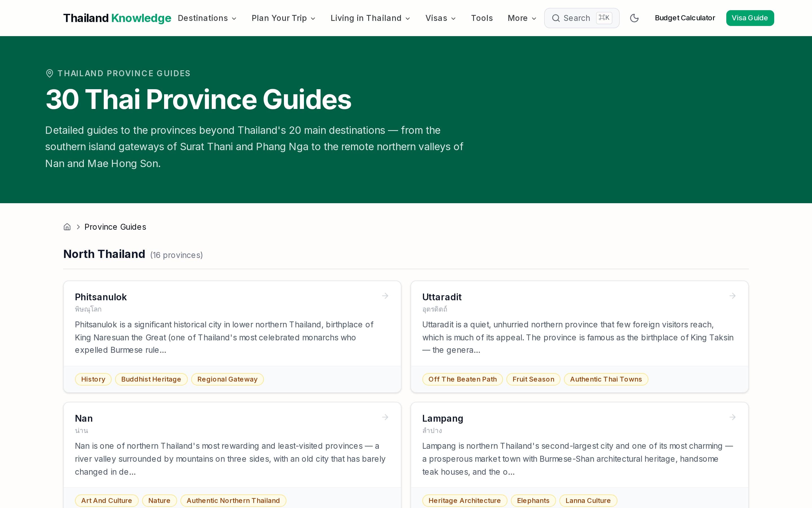Click the green Visa Guide button
Image resolution: width=812 pixels, height=508 pixels.
pyautogui.click(x=750, y=18)
